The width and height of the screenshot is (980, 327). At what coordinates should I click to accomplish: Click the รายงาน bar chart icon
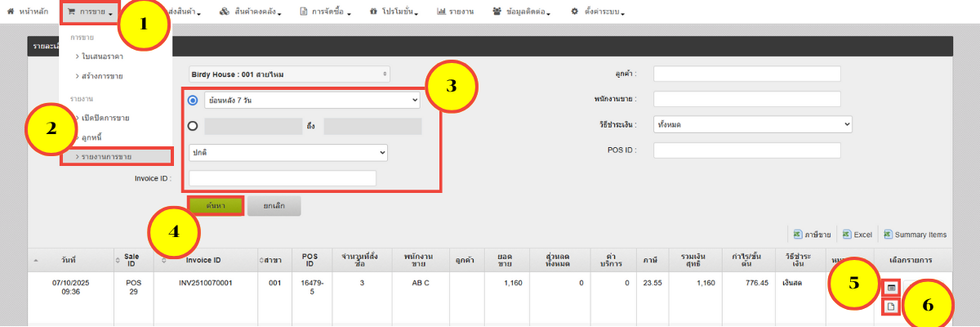coord(441,12)
